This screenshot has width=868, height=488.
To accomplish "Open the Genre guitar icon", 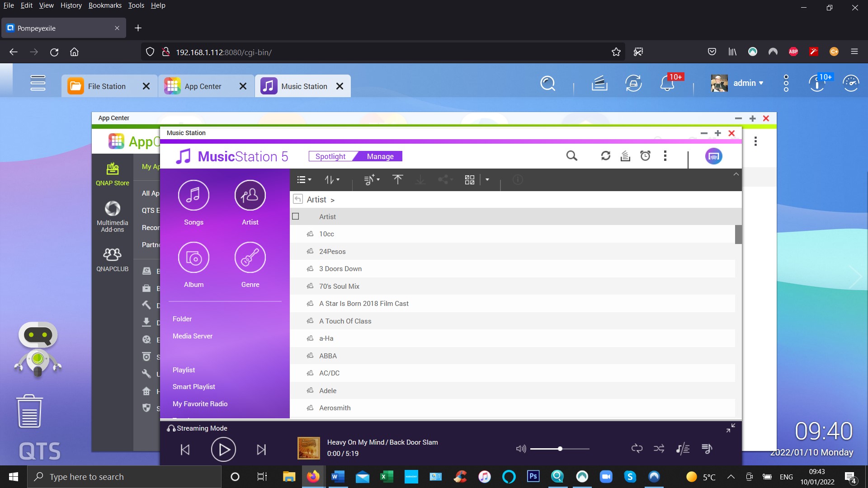I will (x=250, y=258).
